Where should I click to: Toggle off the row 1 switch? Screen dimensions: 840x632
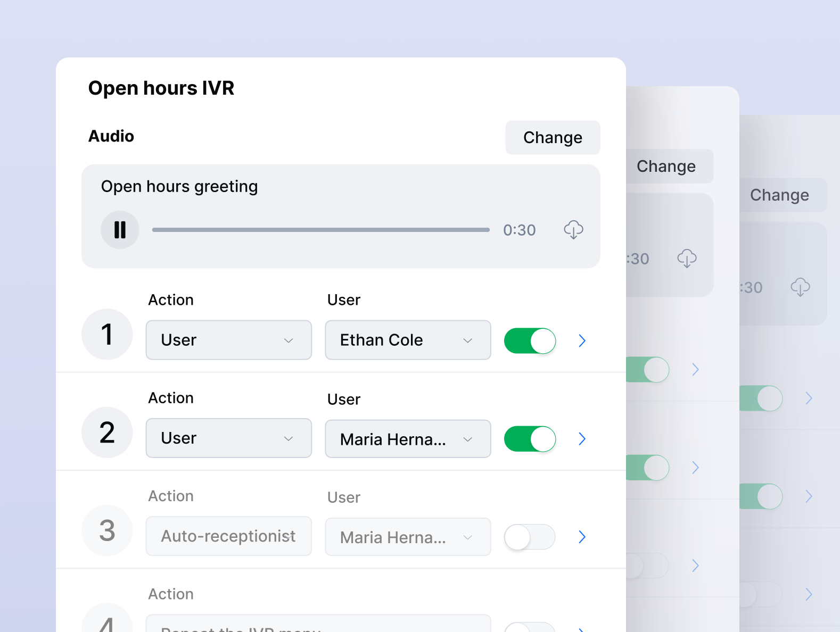coord(530,340)
